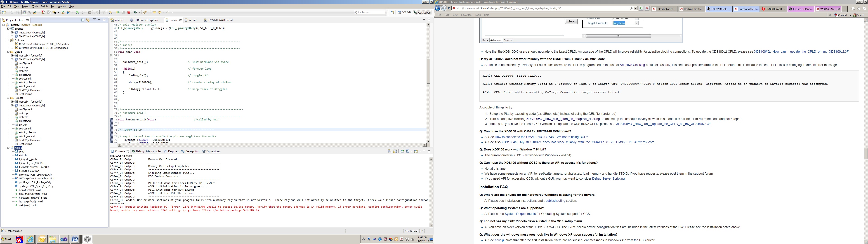Screen dimensions: 868x244
Task: Click the New file toolbar icon
Action: point(4,12)
